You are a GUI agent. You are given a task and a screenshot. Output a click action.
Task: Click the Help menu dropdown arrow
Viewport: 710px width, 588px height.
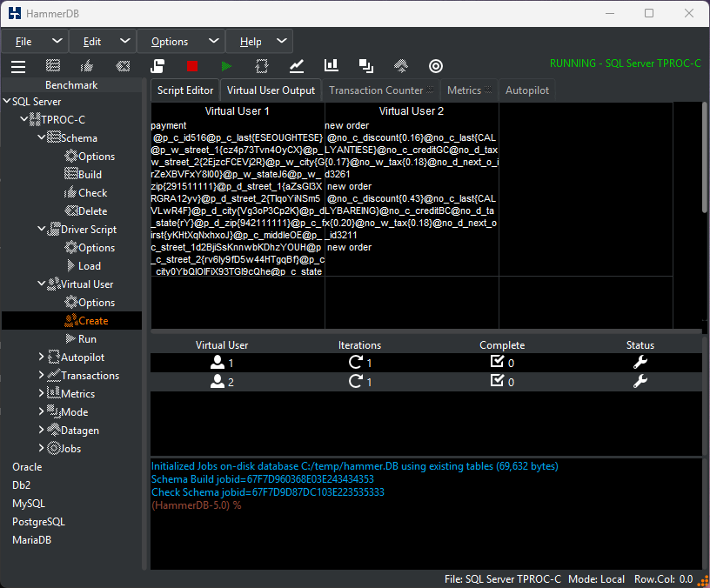282,41
